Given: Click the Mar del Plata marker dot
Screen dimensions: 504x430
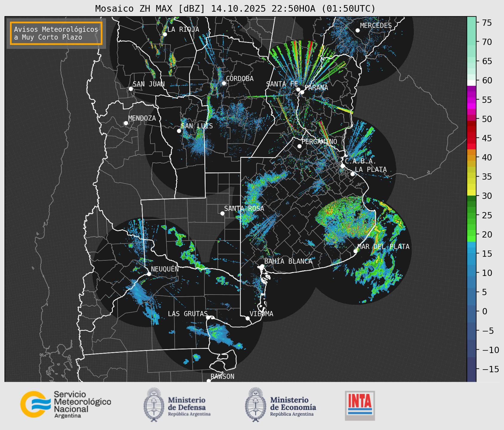Looking at the screenshot, I should click(x=355, y=251).
